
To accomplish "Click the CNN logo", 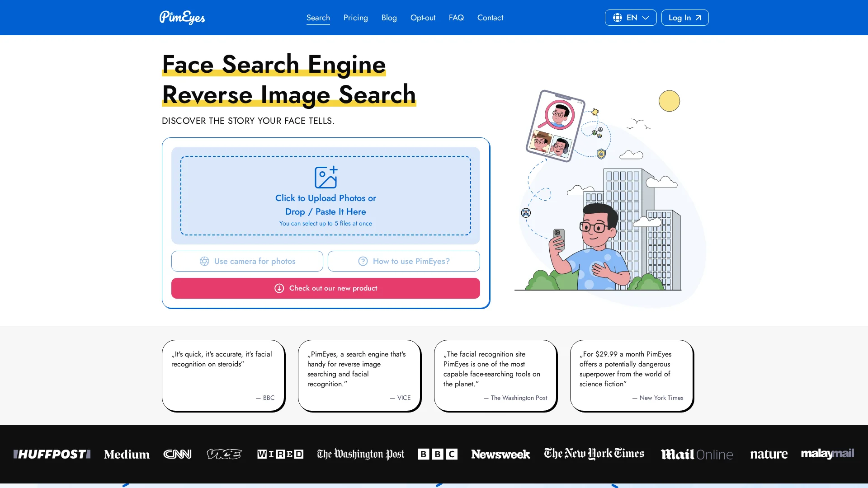I will [177, 454].
